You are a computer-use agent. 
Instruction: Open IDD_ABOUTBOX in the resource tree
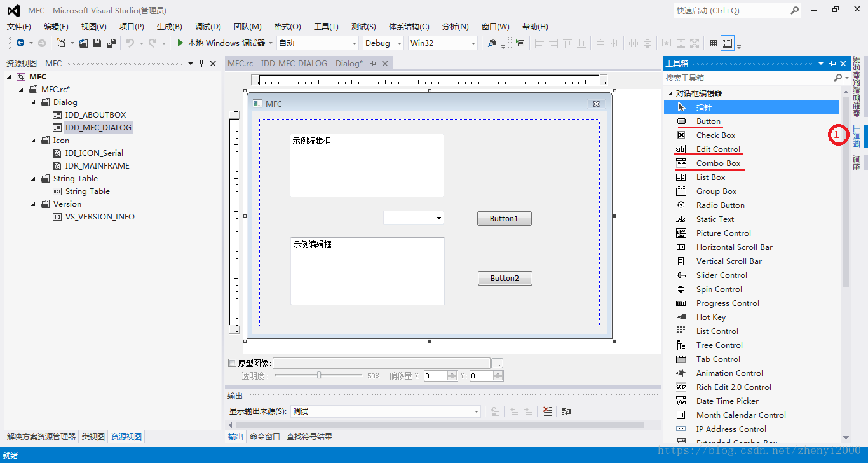[95, 115]
